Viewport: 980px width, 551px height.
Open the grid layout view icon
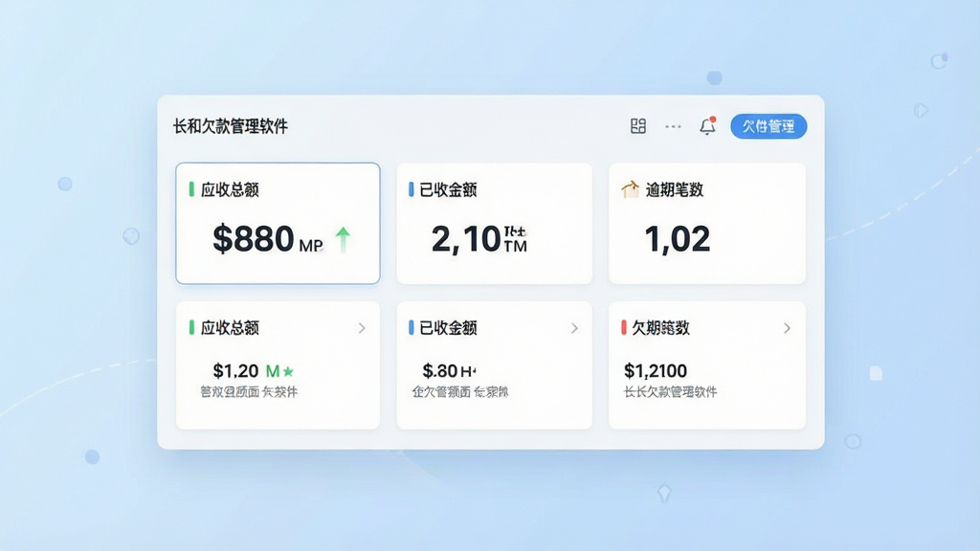637,126
